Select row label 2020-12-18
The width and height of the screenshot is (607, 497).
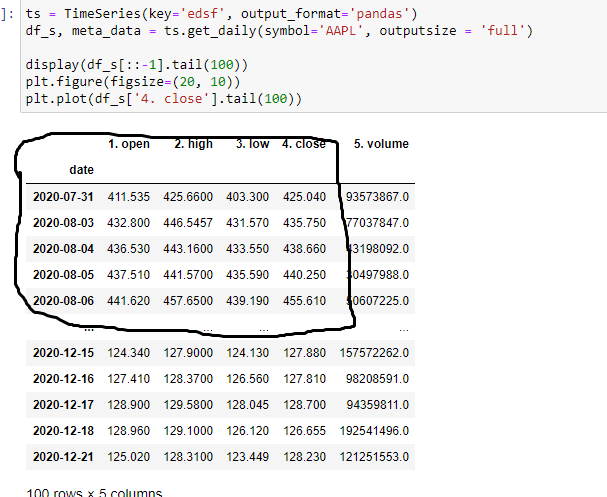pos(63,431)
